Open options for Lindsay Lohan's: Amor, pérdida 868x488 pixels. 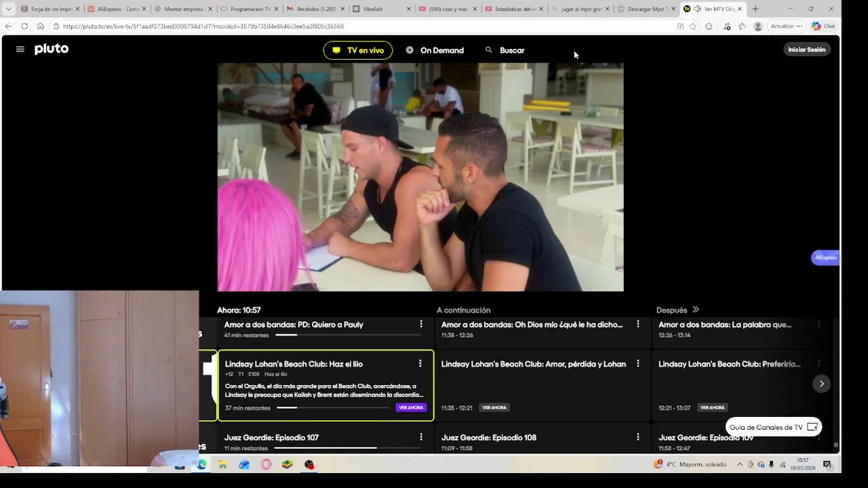[637, 363]
